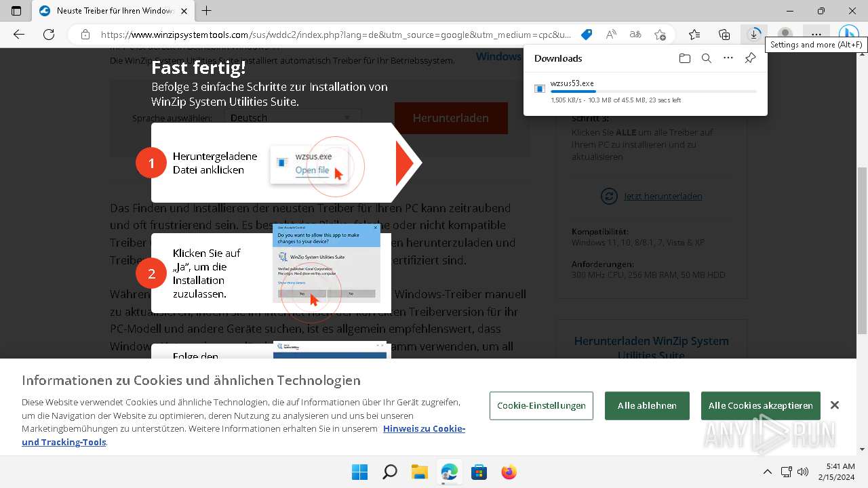Open the profile avatar icon

point(785,33)
